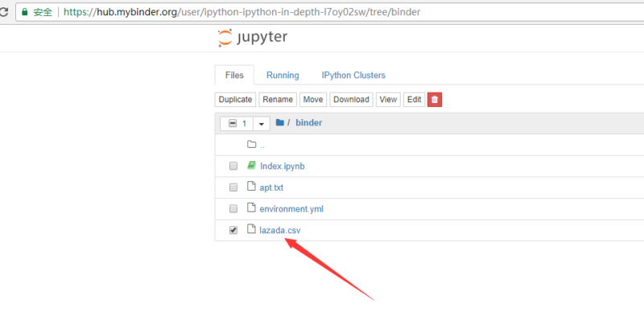644x333 pixels.
Task: Go to the binder breadcrumb link
Action: [309, 122]
